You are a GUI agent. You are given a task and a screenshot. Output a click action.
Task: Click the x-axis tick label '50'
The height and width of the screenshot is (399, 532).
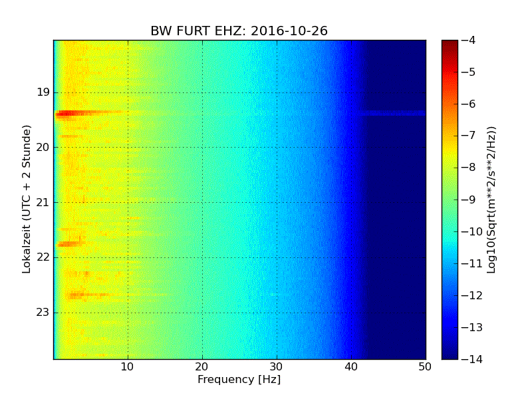pos(425,367)
